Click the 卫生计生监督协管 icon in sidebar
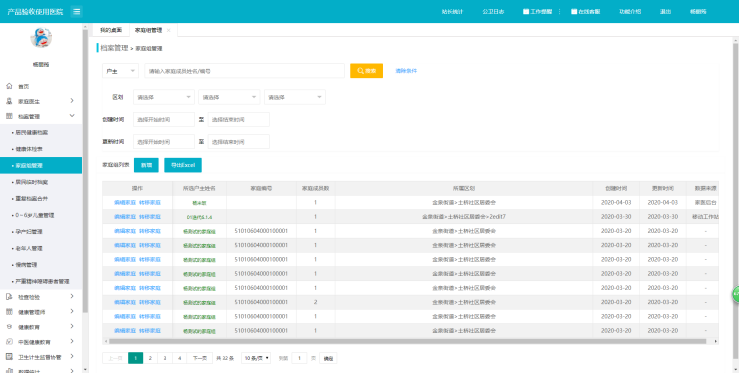Viewport: 740px width, 374px height. pyautogui.click(x=9, y=357)
